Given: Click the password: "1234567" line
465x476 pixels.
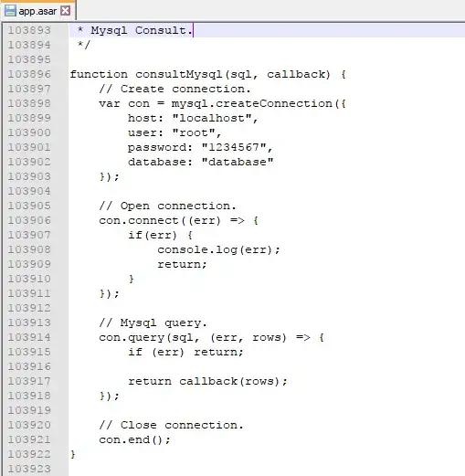Looking at the screenshot, I should click(x=200, y=147).
